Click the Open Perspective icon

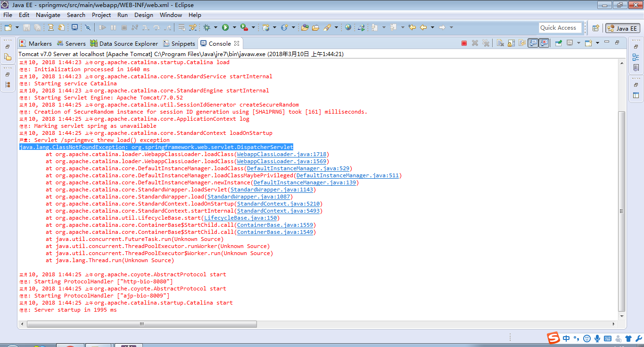(x=595, y=28)
